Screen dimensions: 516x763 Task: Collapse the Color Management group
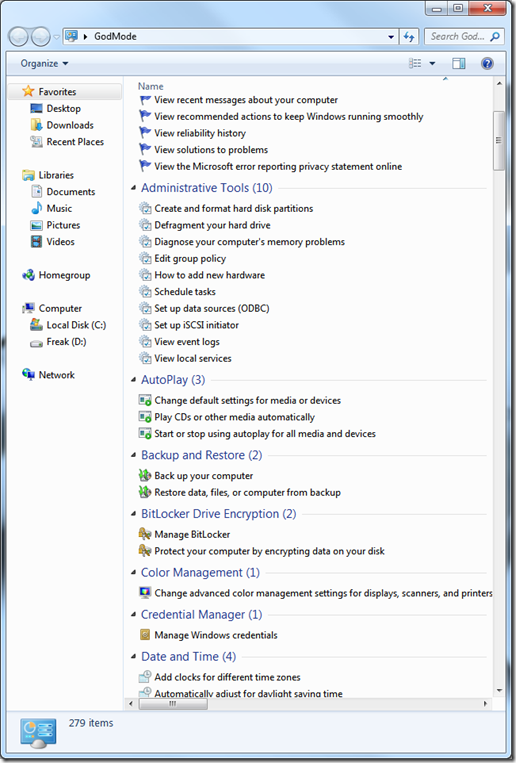(x=133, y=572)
